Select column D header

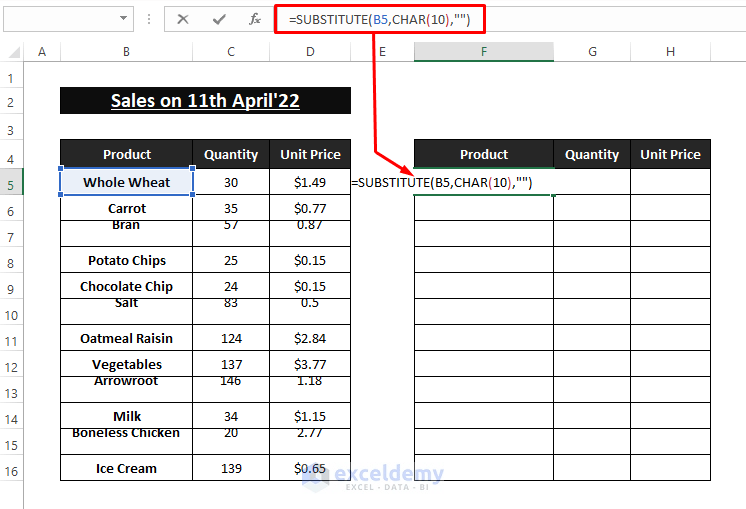tap(310, 52)
